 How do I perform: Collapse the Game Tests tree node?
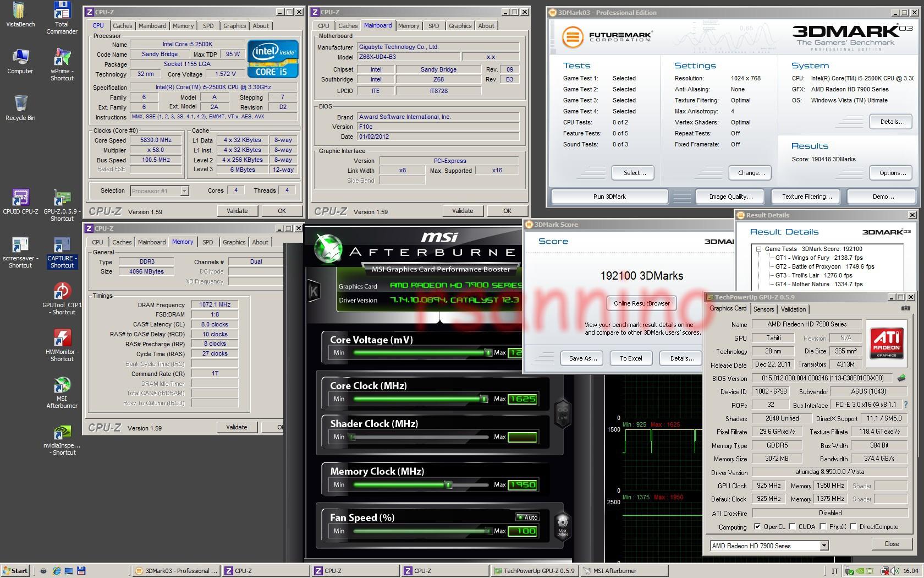point(759,249)
